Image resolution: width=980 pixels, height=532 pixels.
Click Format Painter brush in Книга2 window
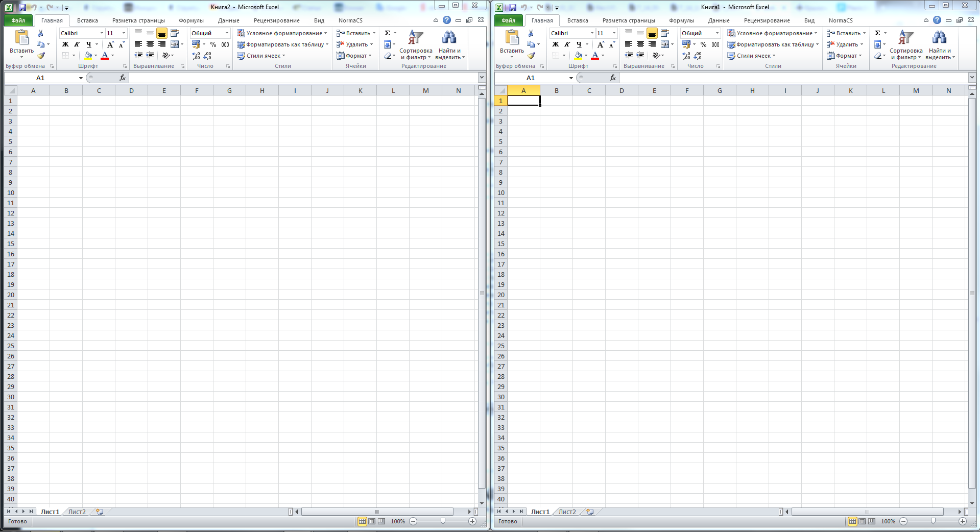tap(41, 56)
